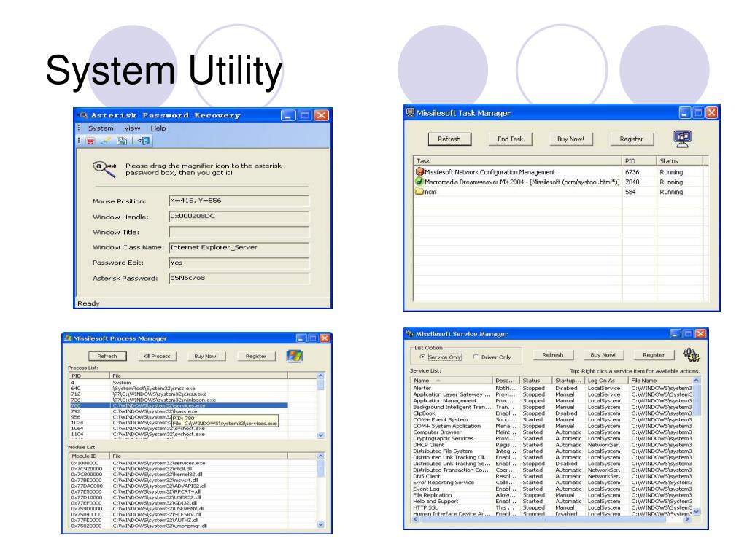Click Register in Service Manager

(654, 355)
